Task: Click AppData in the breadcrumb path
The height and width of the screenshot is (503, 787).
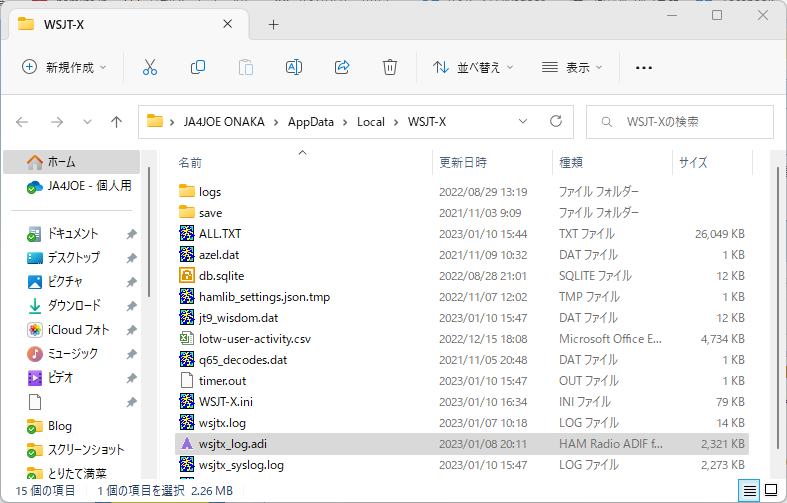Action: click(311, 122)
